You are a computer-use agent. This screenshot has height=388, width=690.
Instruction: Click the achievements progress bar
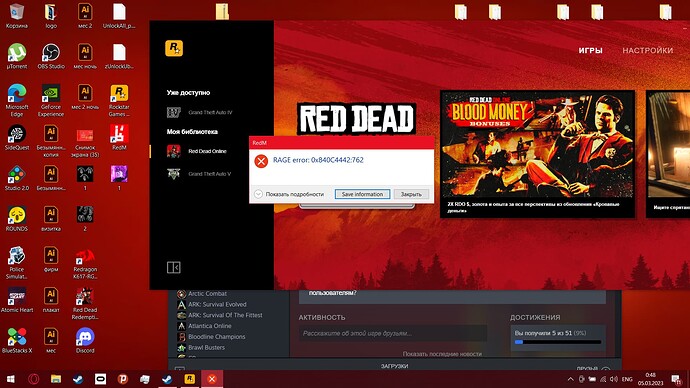(x=558, y=342)
